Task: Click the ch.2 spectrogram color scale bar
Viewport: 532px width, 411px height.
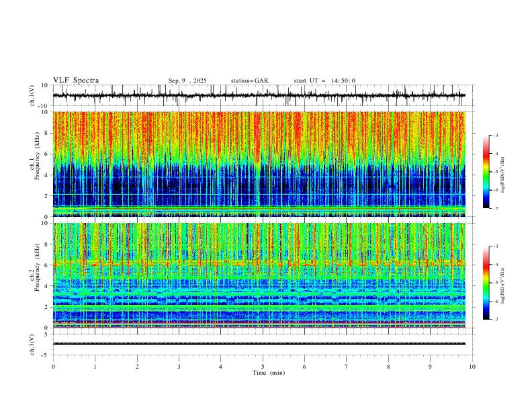Action: pos(486,283)
